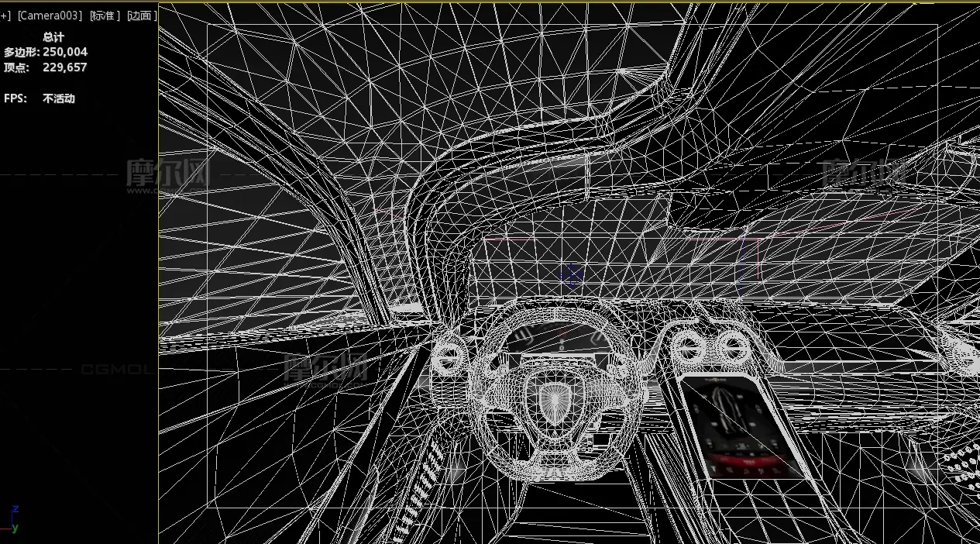Image resolution: width=980 pixels, height=544 pixels.
Task: Select the driver-side round air vent
Action: tap(449, 357)
